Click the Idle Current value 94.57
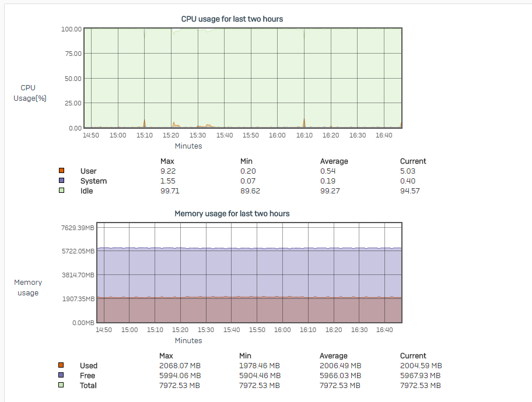 click(410, 191)
